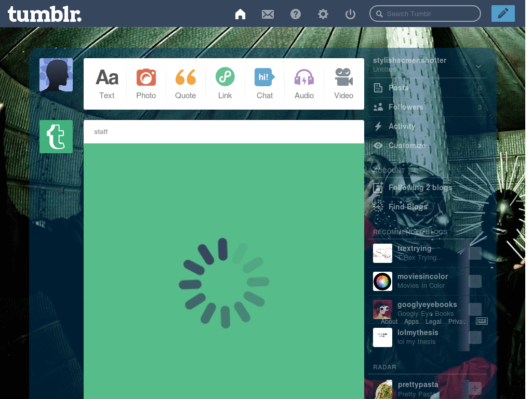Viewport: 532px width, 399px height.
Task: Click the Find Blogs dotted-circle icon
Action: coord(378,206)
